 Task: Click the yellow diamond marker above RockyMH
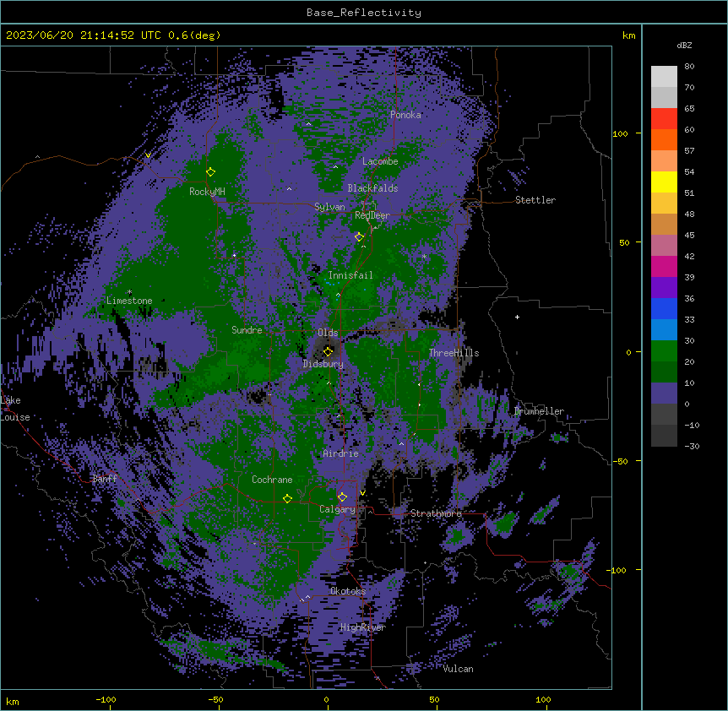[x=211, y=171]
